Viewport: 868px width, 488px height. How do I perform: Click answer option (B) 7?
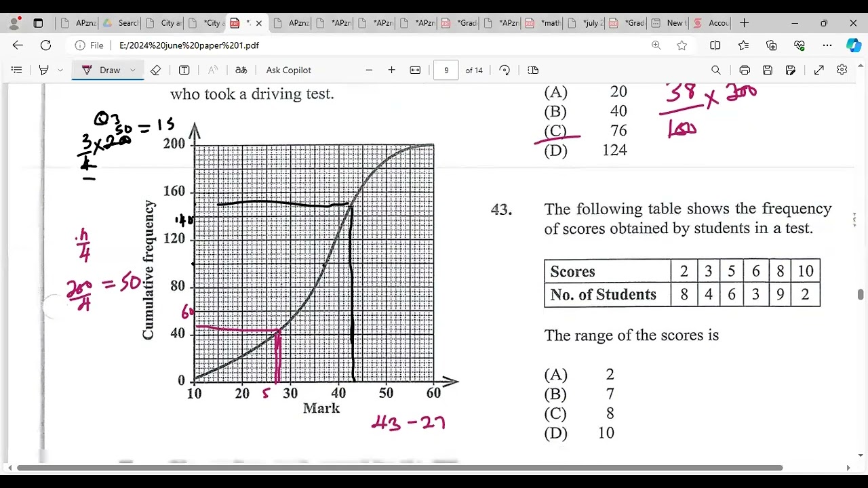point(578,394)
